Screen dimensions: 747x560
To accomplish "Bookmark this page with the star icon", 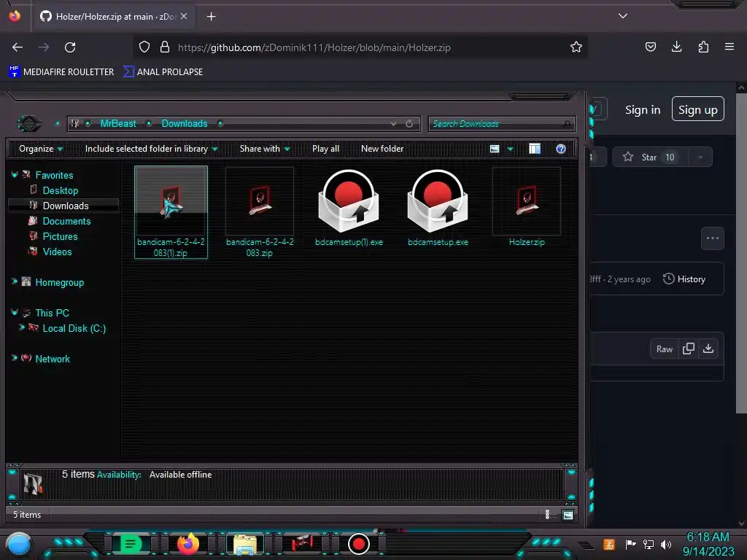I will click(x=576, y=47).
